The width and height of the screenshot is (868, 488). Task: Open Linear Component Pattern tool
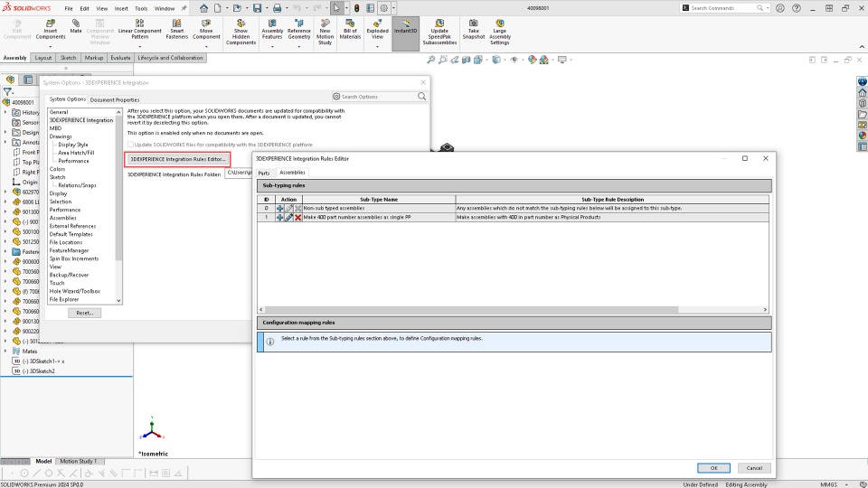(139, 29)
